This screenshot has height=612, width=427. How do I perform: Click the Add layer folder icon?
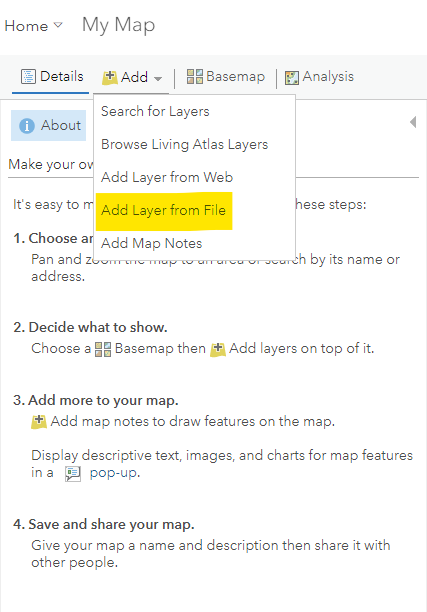(x=110, y=77)
